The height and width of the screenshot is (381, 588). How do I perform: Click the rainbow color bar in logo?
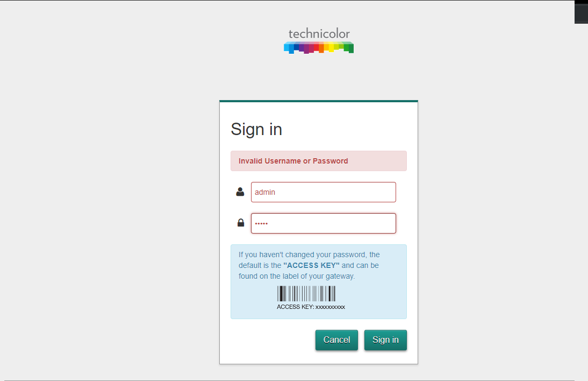tap(319, 48)
